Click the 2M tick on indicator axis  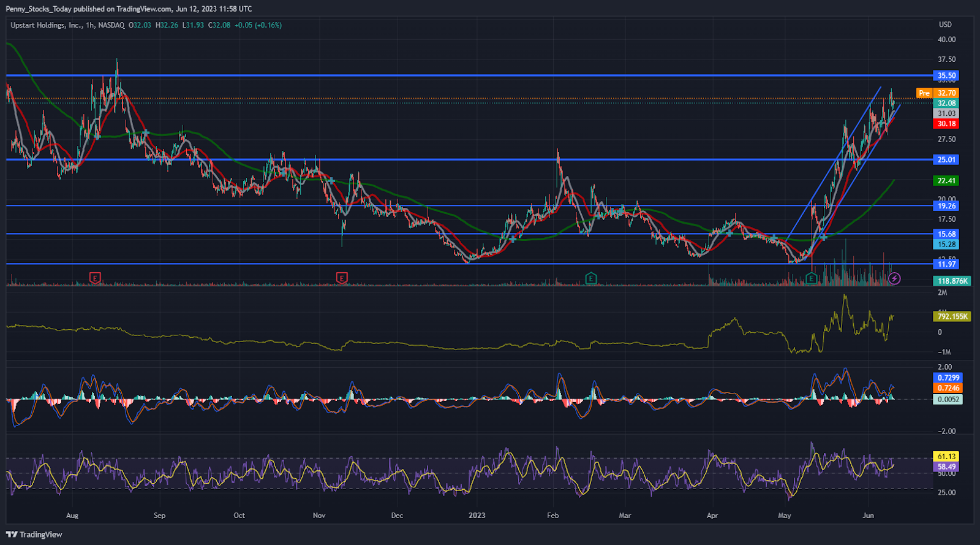(942, 292)
